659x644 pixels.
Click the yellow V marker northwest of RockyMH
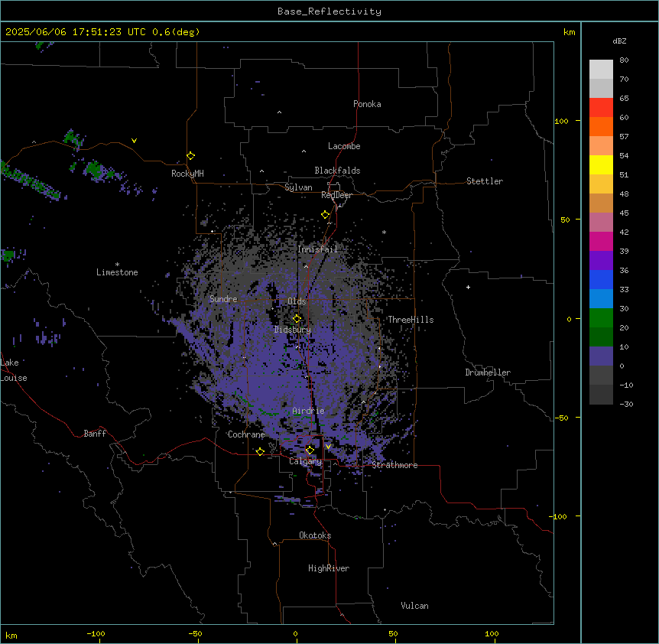tap(134, 141)
